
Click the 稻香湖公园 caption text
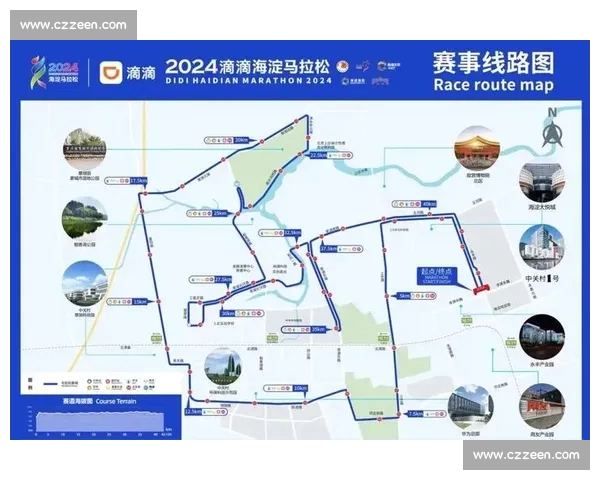[85, 244]
